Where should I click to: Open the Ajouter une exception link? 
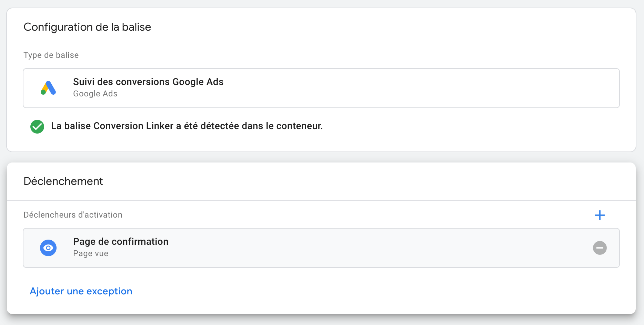[x=81, y=291]
